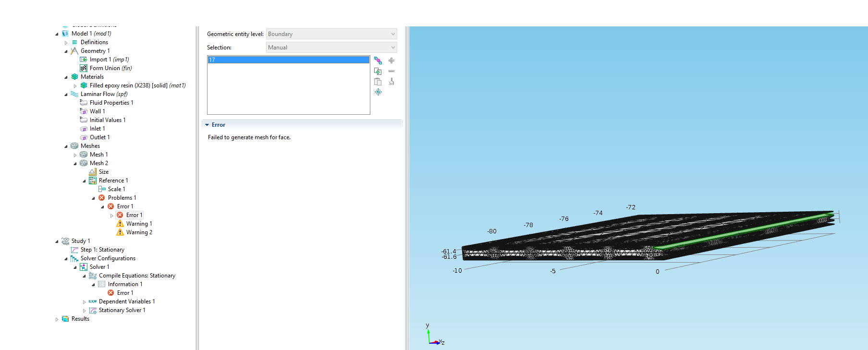868x350 pixels.
Task: Click the Laminar Flow physics icon
Action: (74, 94)
